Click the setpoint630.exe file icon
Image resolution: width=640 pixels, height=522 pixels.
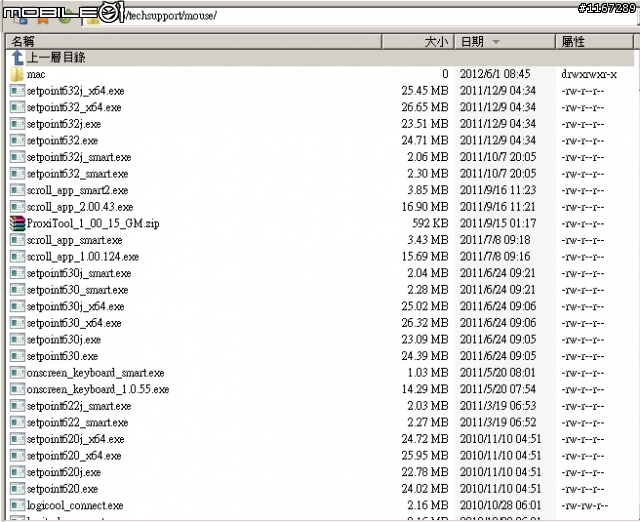pos(17,356)
